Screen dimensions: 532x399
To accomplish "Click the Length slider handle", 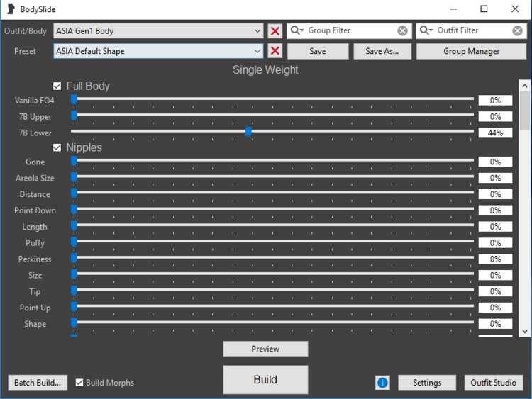I will point(74,226).
